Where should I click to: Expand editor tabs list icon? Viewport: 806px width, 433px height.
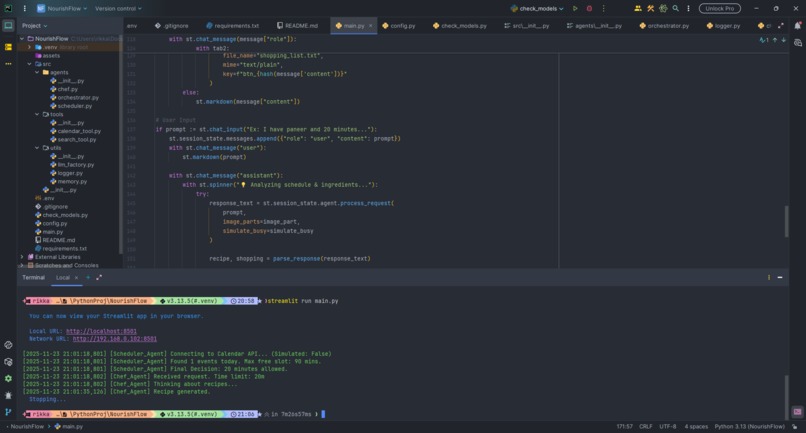pyautogui.click(x=781, y=26)
